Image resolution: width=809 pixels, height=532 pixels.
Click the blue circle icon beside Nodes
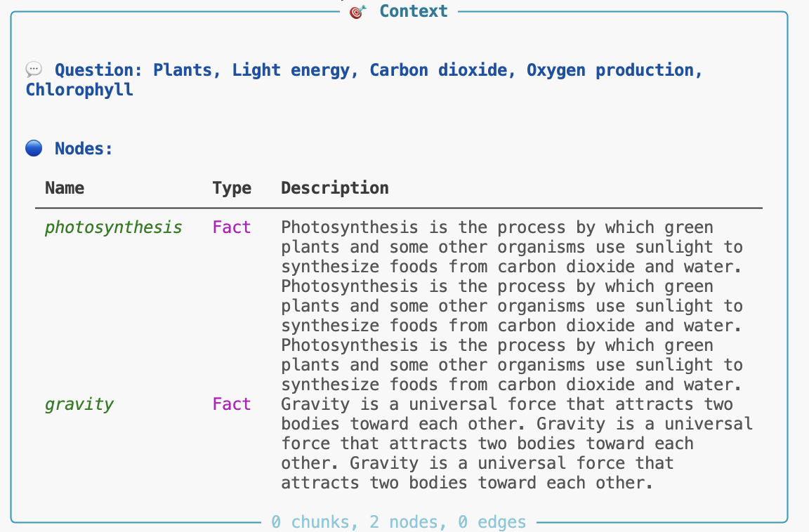point(34,148)
